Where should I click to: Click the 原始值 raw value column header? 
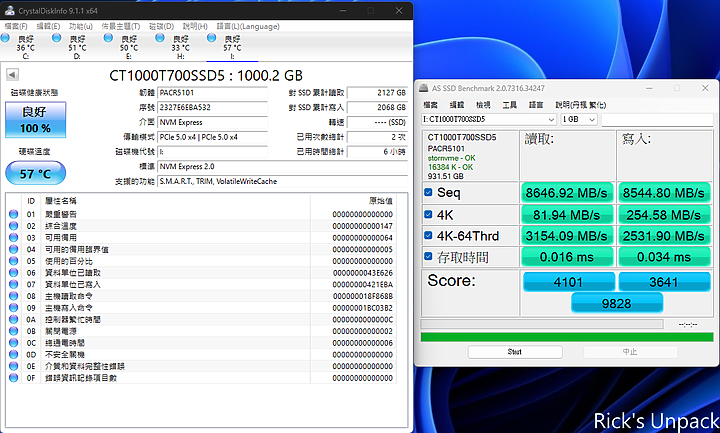381,201
